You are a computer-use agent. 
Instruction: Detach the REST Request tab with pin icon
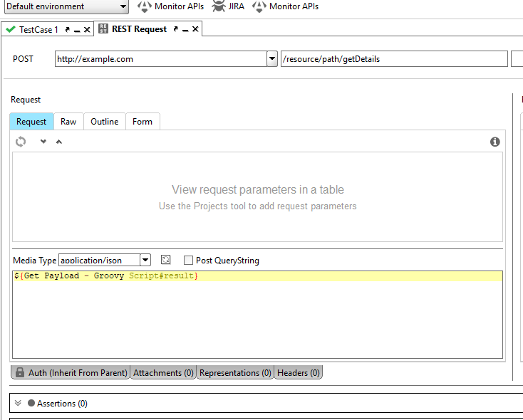tap(175, 29)
